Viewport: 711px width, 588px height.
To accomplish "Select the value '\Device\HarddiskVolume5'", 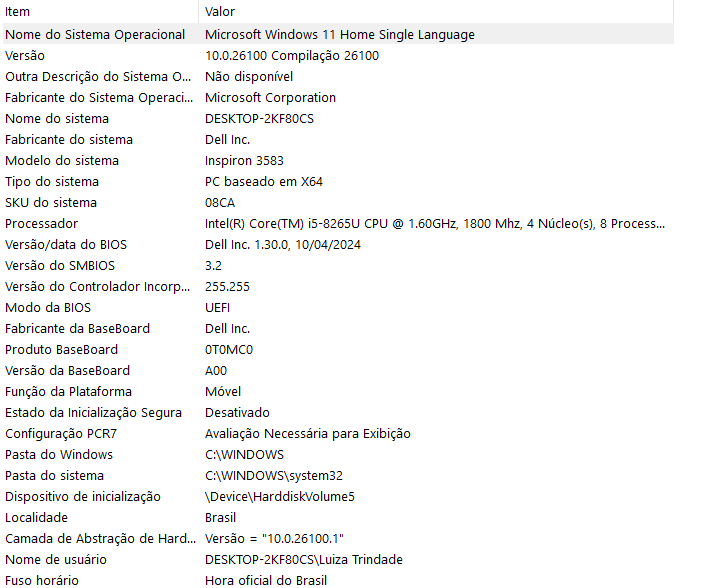I will tap(280, 497).
